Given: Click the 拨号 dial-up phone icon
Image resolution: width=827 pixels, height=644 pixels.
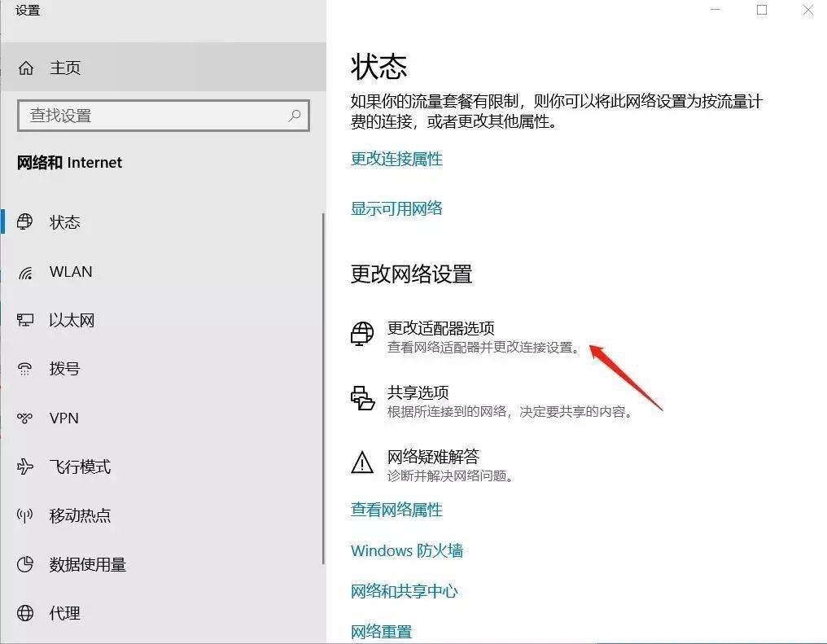Looking at the screenshot, I should 24,369.
